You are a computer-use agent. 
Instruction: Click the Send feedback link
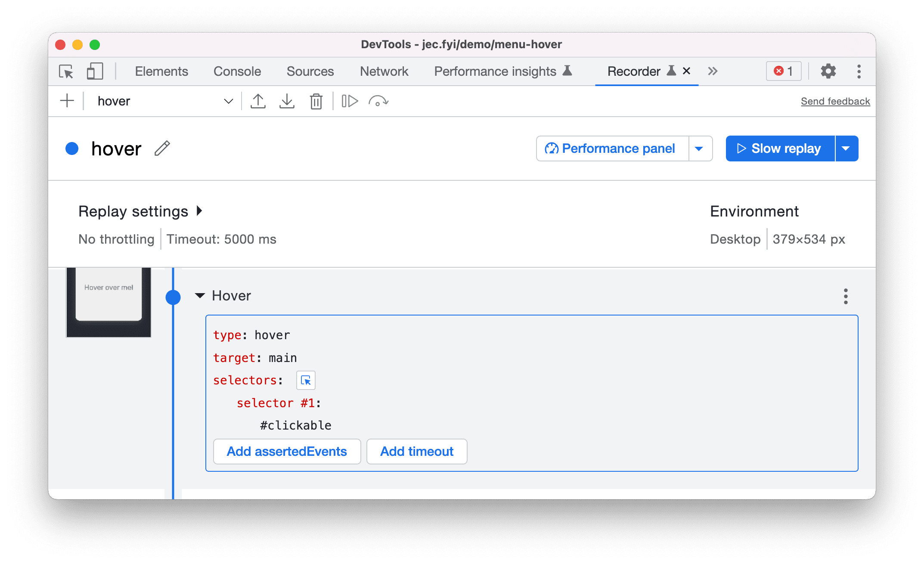[x=835, y=100]
